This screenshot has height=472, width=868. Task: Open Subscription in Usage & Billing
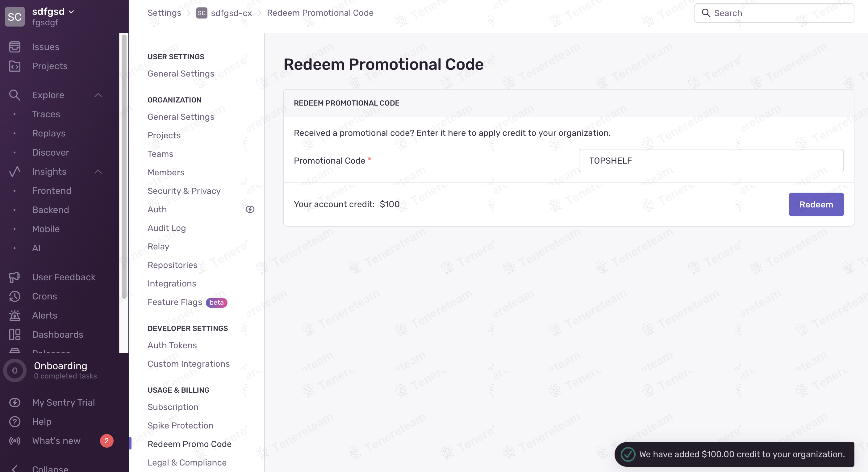point(173,407)
